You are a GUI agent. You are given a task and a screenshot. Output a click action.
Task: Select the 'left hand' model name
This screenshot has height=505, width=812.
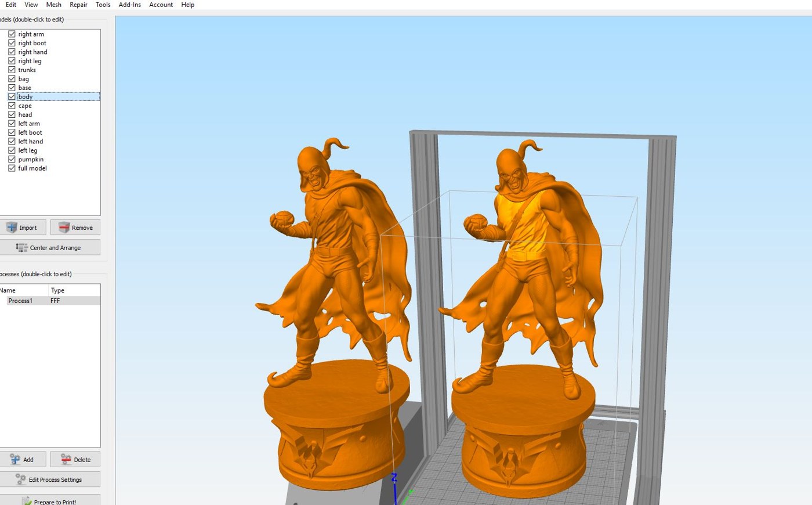(31, 141)
